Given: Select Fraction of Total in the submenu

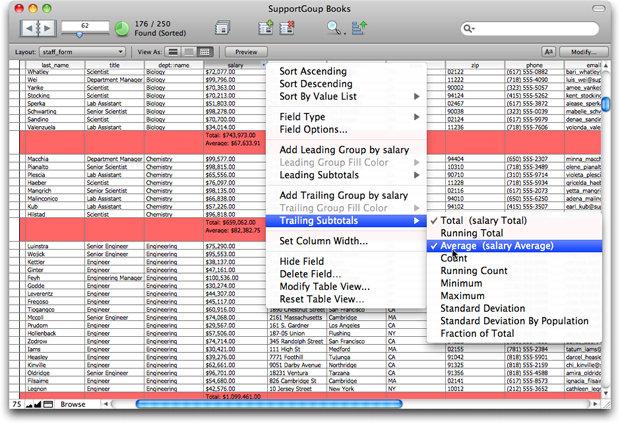Looking at the screenshot, I should 514,333.
